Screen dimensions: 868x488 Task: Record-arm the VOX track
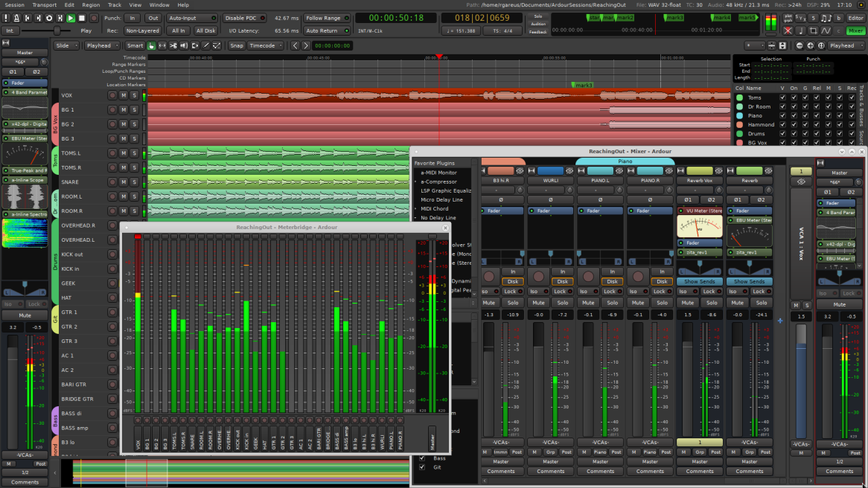(x=112, y=95)
